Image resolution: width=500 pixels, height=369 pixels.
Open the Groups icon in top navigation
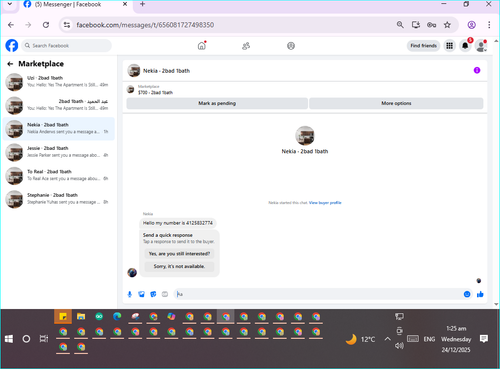(x=291, y=46)
